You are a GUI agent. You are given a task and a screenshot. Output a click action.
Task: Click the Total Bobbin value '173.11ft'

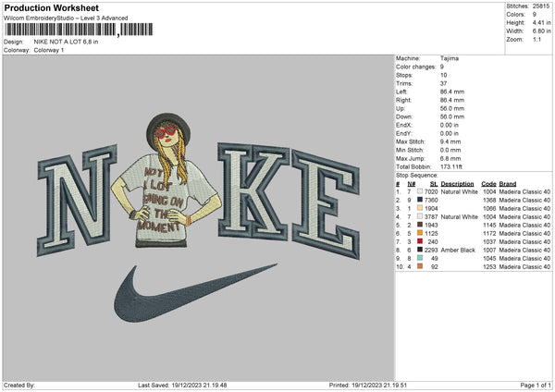(451, 166)
